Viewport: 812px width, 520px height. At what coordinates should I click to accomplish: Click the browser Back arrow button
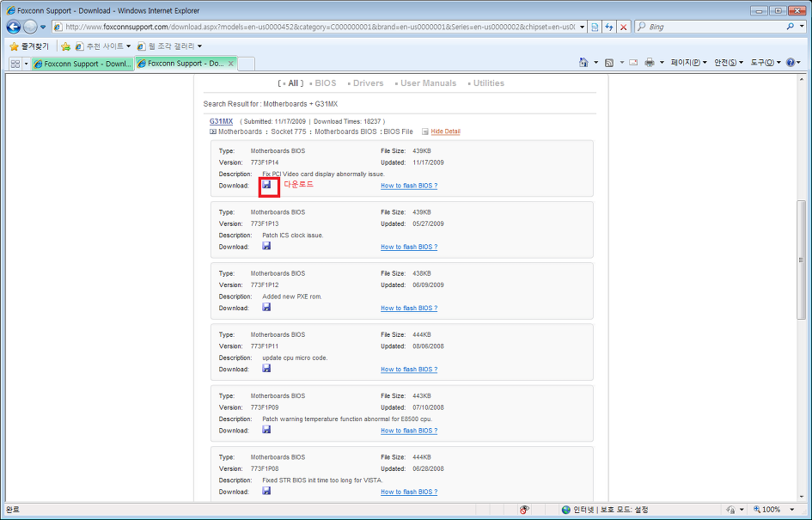coord(14,27)
